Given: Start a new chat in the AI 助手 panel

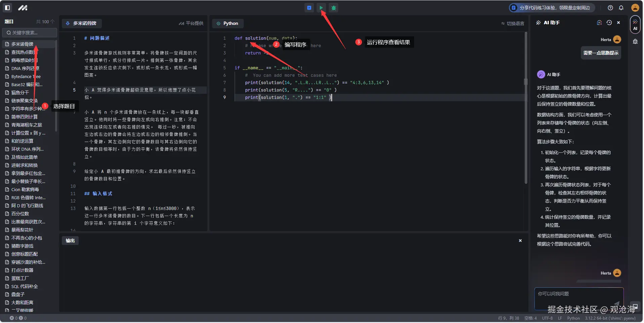Looking at the screenshot, I should 599,23.
